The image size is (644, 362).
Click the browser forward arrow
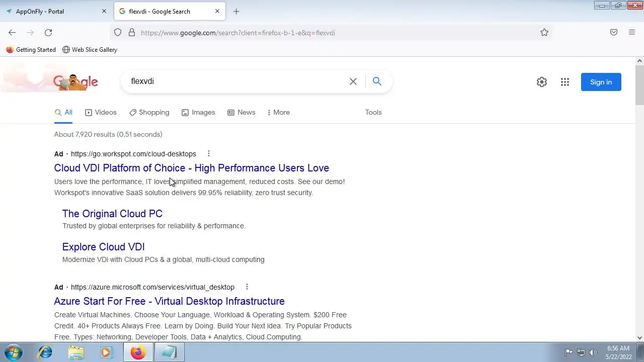(30, 33)
